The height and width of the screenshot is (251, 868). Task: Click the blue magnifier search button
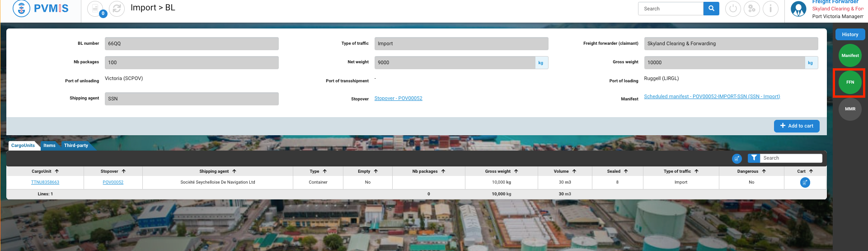tap(711, 9)
